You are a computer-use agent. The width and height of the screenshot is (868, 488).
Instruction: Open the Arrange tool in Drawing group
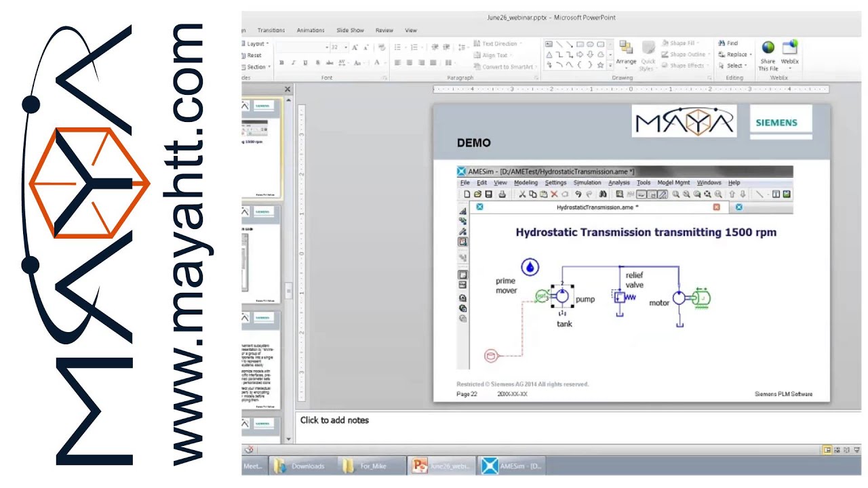click(626, 54)
